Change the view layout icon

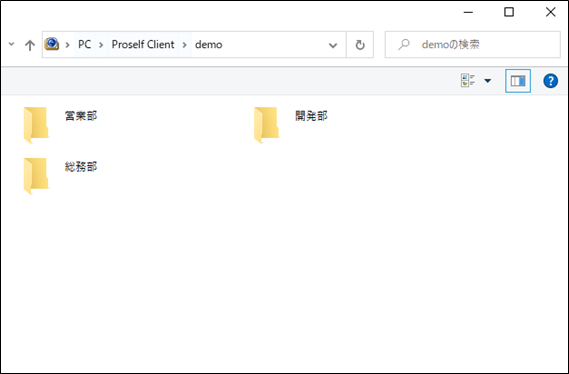[x=468, y=80]
